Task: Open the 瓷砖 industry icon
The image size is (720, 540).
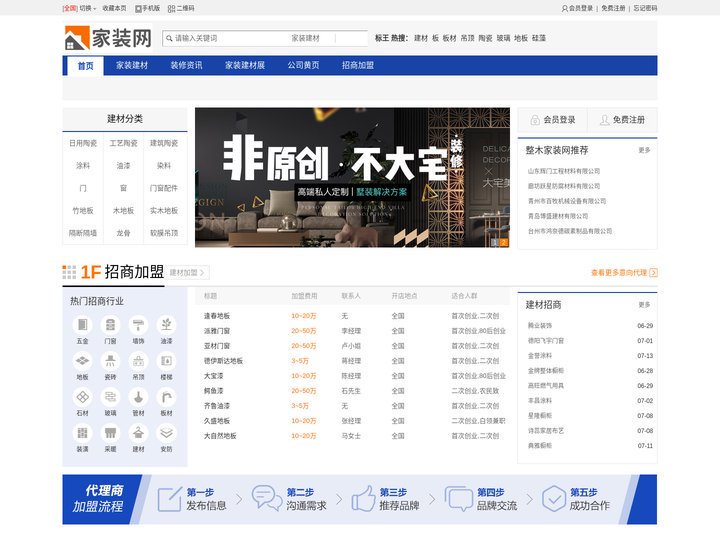Action: (110, 361)
